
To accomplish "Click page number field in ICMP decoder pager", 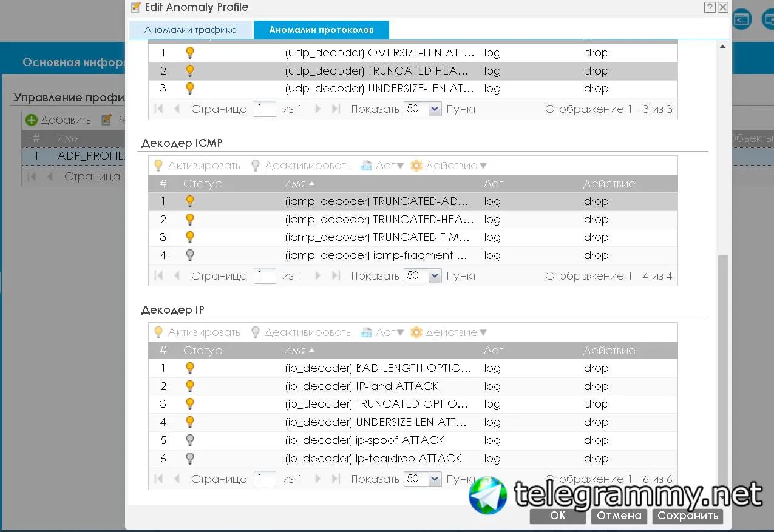I will (x=265, y=276).
